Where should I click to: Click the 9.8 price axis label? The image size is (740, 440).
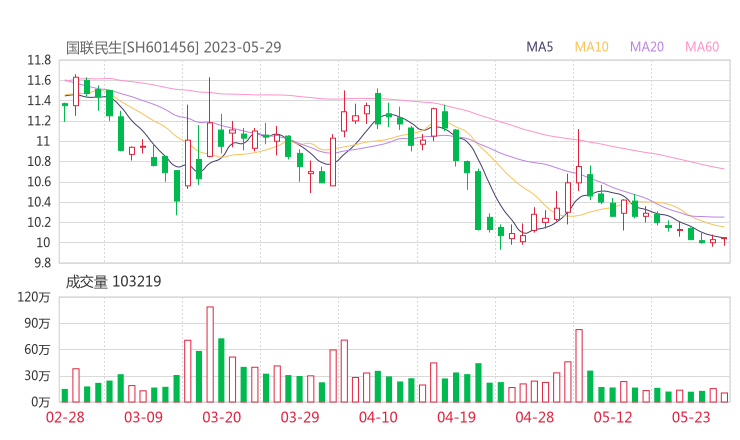(42, 263)
